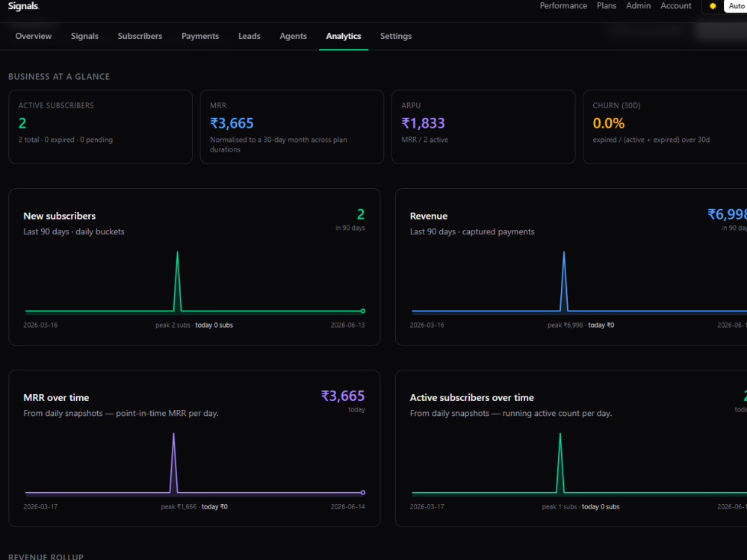Click "Last 90 days · captured payments" subtitle

pyautogui.click(x=472, y=232)
